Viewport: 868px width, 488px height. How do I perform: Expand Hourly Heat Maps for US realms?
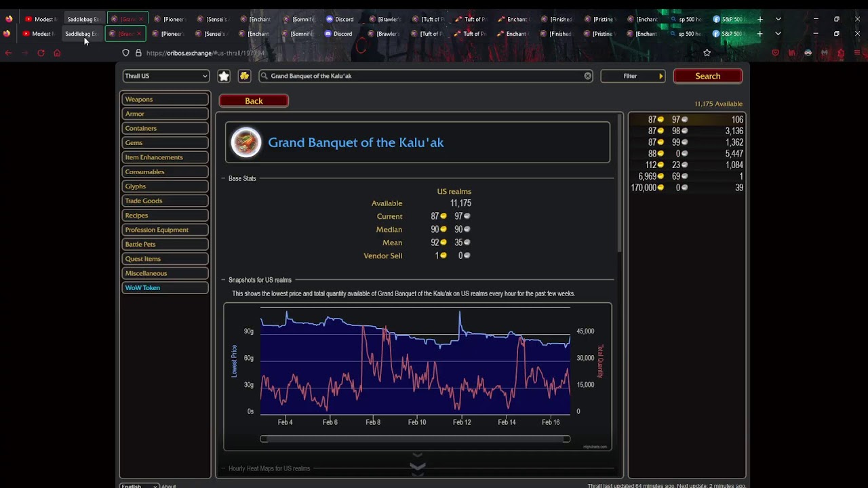[269, 468]
